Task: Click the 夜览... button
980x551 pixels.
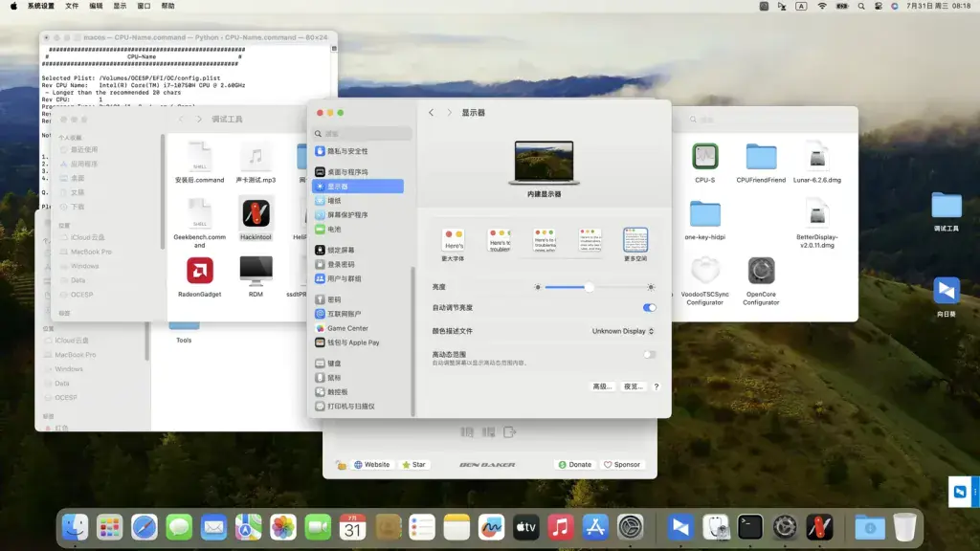Action: (x=634, y=386)
